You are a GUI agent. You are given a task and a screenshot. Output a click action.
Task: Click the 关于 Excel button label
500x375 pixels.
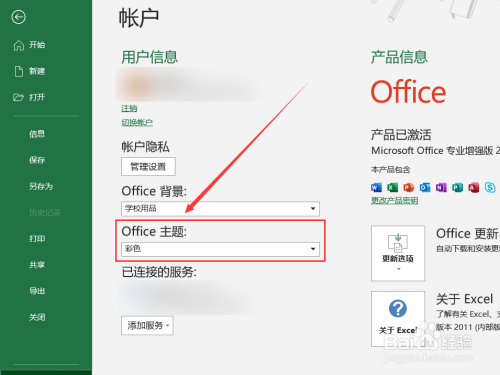click(x=398, y=330)
